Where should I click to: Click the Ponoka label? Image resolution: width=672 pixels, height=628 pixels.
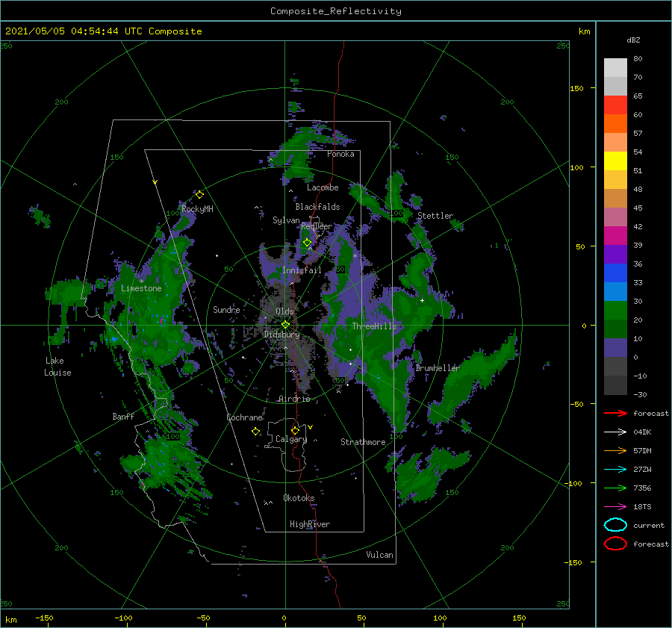340,154
